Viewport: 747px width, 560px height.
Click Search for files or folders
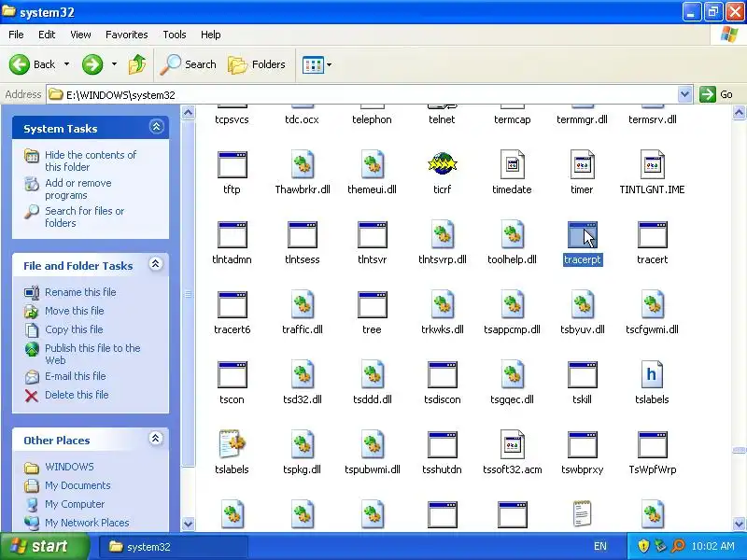[x=84, y=217]
